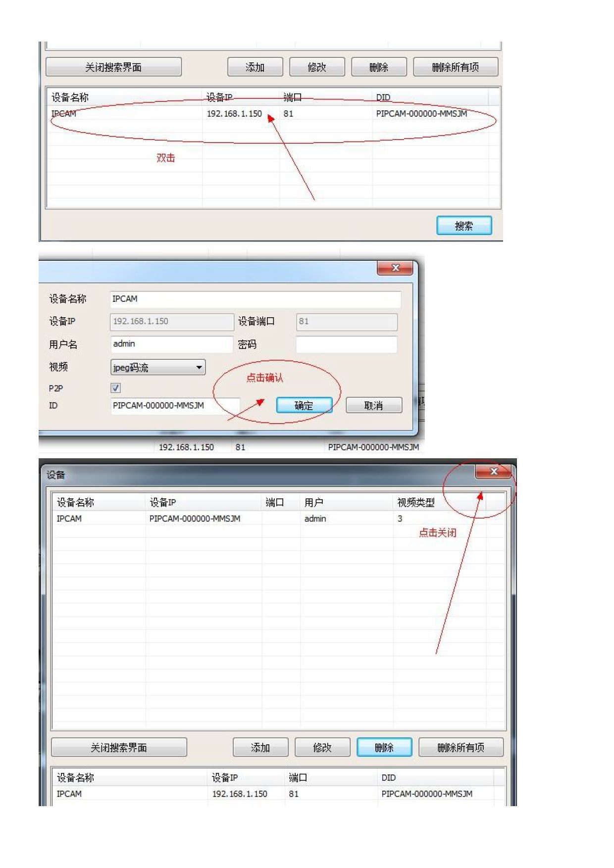This screenshot has height=868, width=614.
Task: Click the 确定 button to confirm
Action: (x=304, y=405)
